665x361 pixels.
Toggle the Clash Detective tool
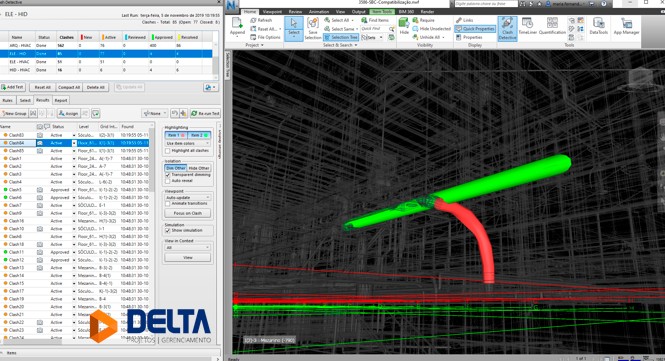tap(507, 28)
